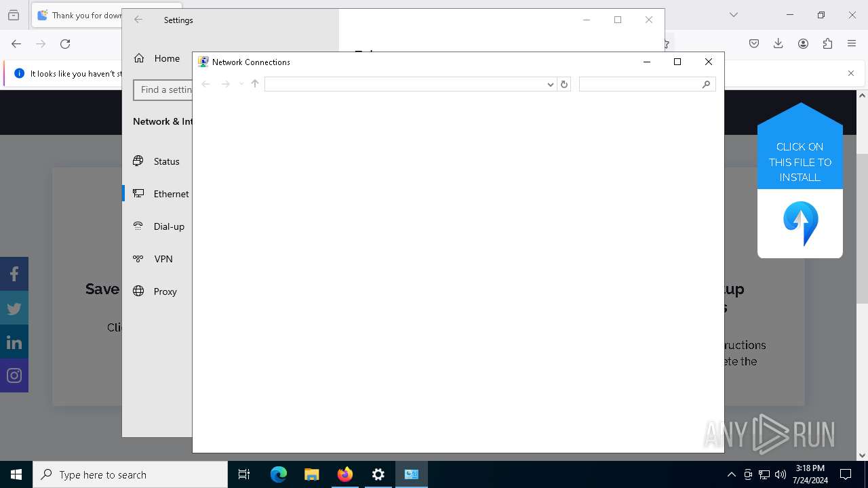This screenshot has height=488, width=868.
Task: Open Firefox Pocket save icon
Action: pyautogui.click(x=754, y=43)
